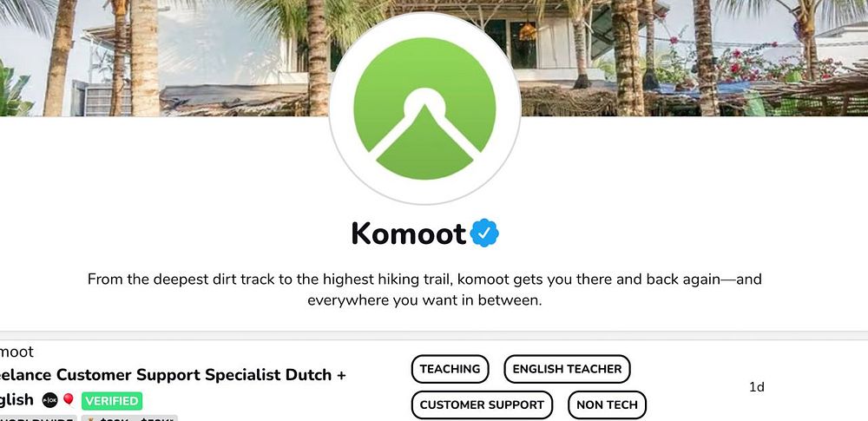Click the green Komoot mountain logo
Image resolution: width=868 pixels, height=421 pixels.
(x=424, y=108)
